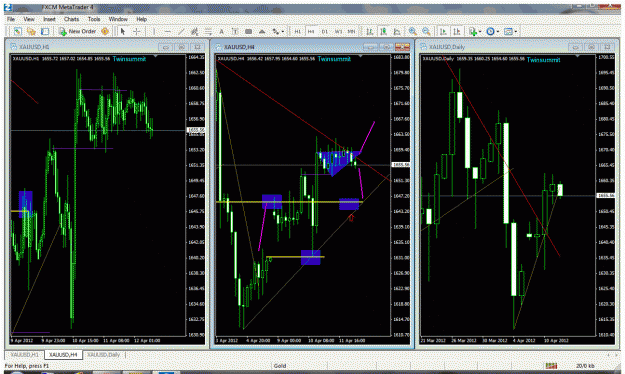
Task: Open a new chart from toolbar
Action: [x=18, y=31]
